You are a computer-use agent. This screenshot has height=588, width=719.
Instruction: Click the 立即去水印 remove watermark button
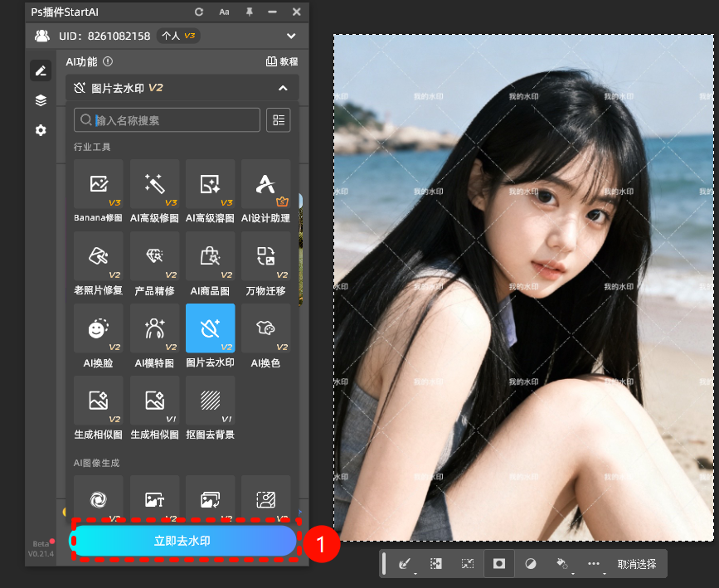coord(184,540)
